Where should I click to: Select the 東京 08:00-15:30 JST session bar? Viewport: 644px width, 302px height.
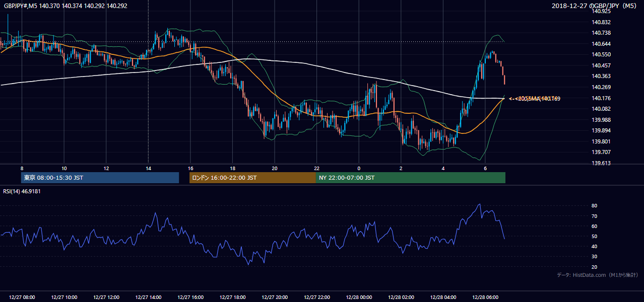pyautogui.click(x=100, y=178)
